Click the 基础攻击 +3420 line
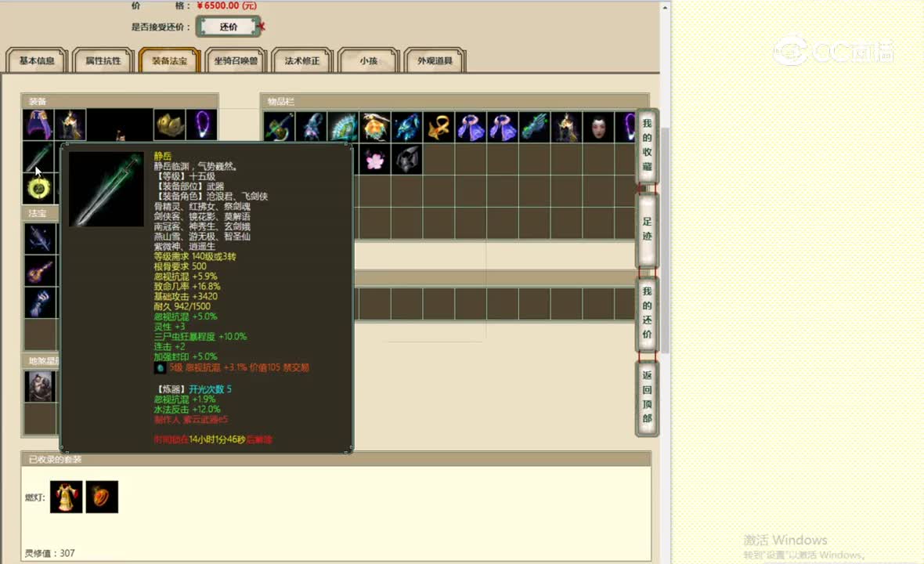 tap(186, 296)
